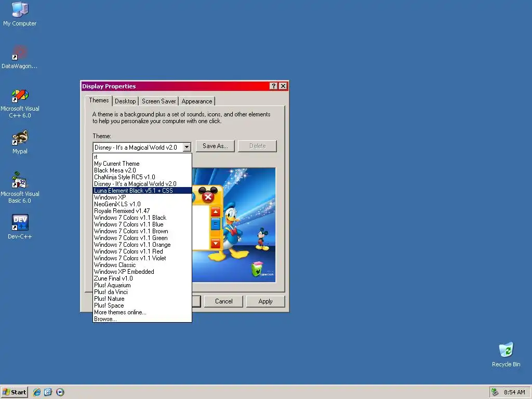Screen dimensions: 532x399
Task: Switch to the Themes tab
Action: (99, 100)
